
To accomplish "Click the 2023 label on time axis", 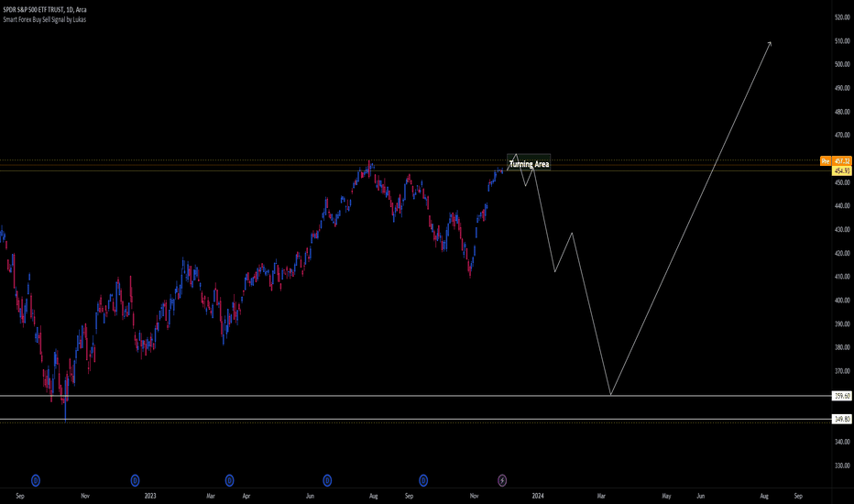I will point(150,496).
